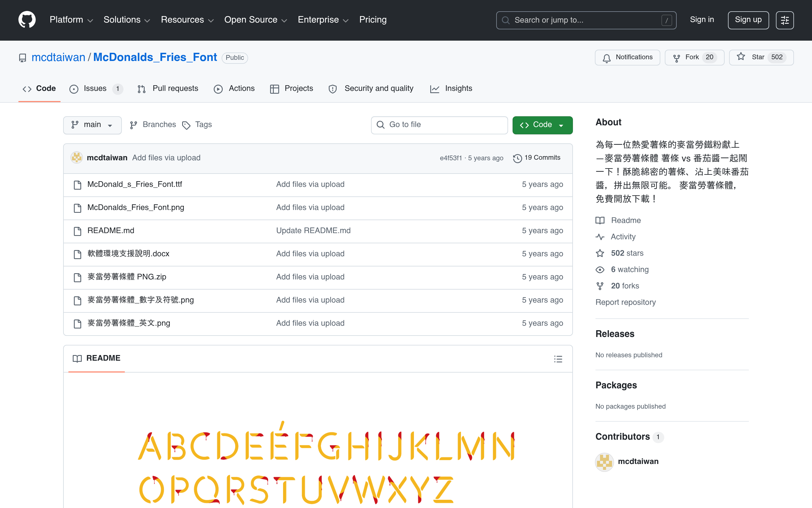Click the bell icon in Notifications
This screenshot has height=508, width=812.
[x=606, y=58]
